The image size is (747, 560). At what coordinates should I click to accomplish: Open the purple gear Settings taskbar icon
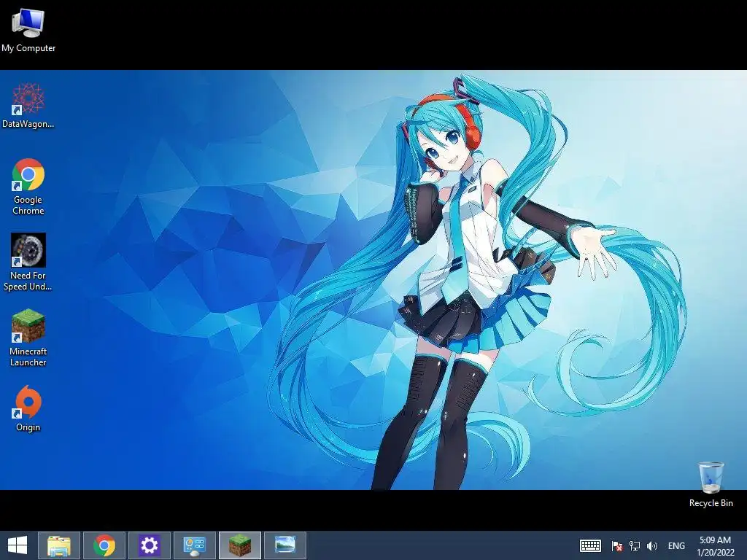pyautogui.click(x=150, y=545)
